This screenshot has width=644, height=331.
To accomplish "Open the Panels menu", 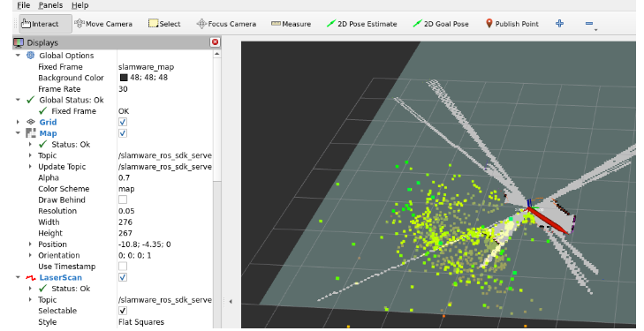I will (x=50, y=5).
